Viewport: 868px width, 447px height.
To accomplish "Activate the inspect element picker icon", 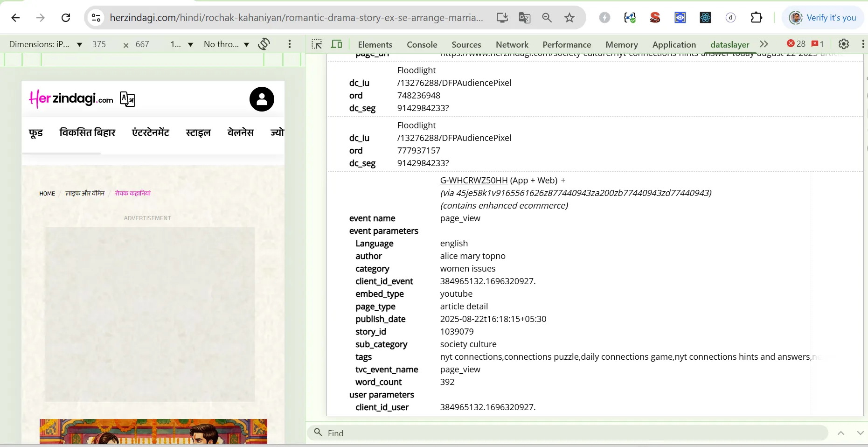I will (317, 44).
